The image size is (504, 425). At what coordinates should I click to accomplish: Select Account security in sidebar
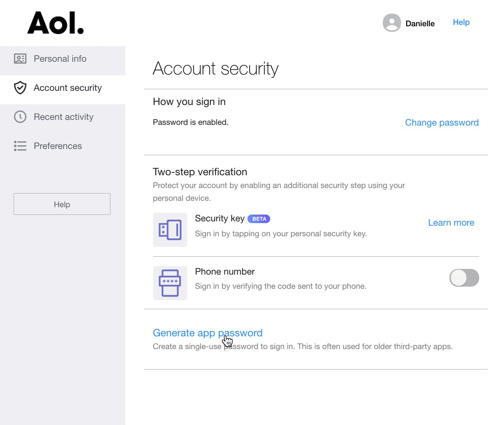(x=68, y=88)
